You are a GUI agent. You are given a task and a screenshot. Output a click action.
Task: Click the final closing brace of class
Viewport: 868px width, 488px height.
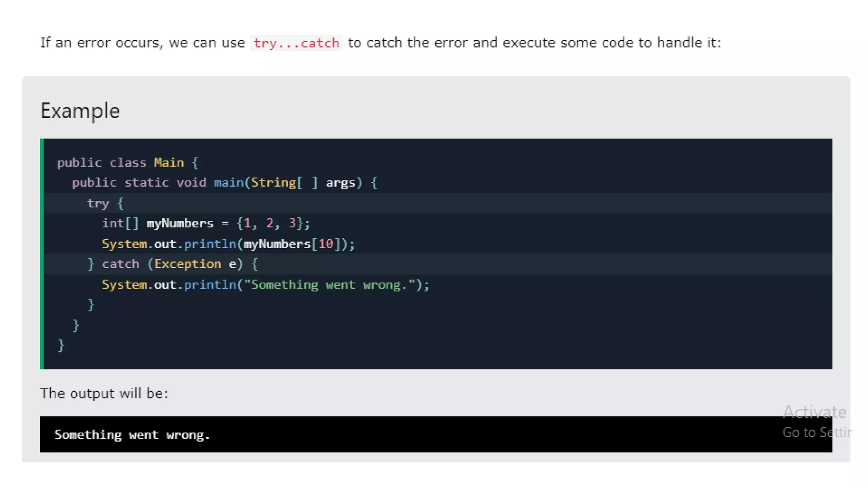[61, 345]
